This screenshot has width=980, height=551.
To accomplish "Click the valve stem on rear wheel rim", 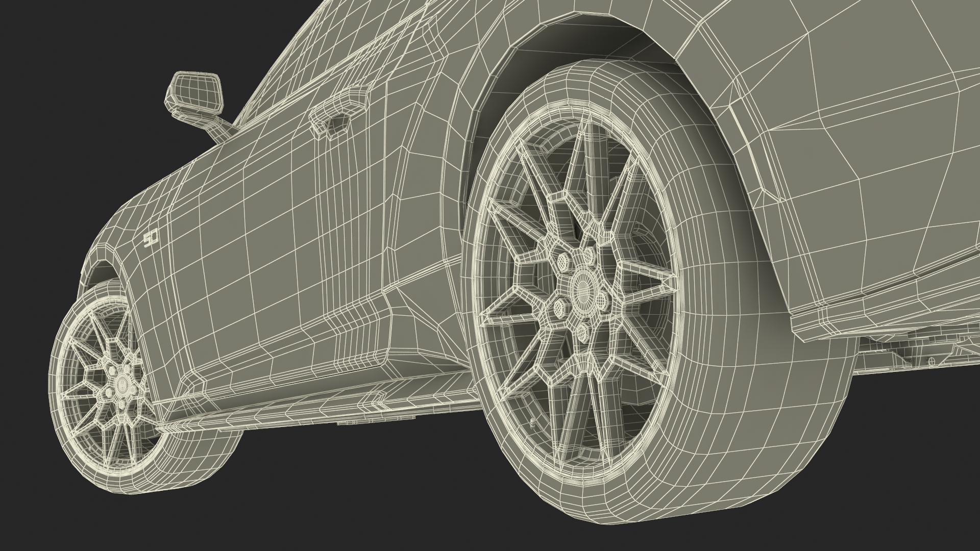I will 534,422.
